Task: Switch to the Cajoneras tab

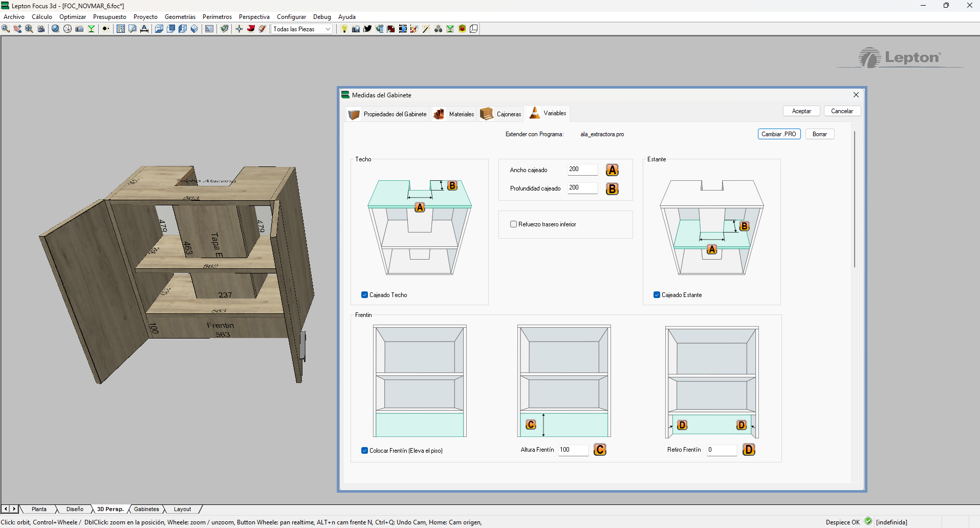Action: click(x=502, y=114)
